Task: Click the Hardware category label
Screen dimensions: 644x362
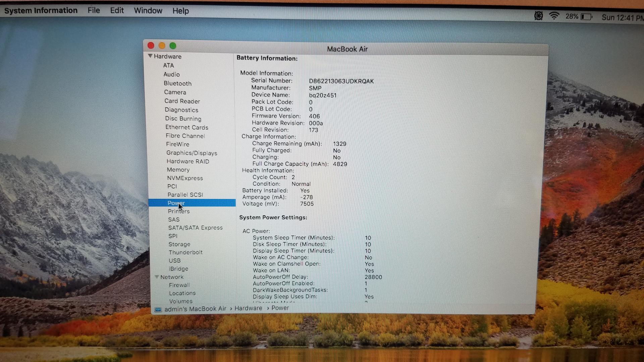Action: [x=167, y=56]
